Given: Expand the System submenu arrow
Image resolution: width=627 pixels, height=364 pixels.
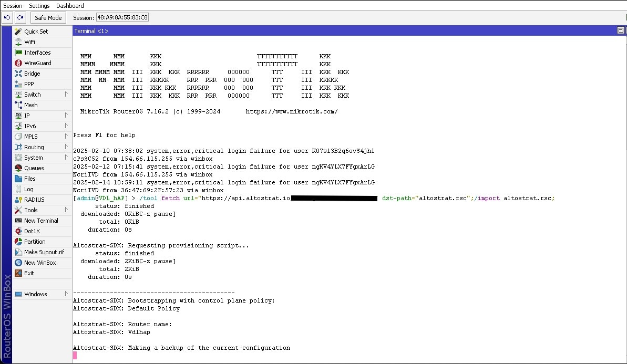Looking at the screenshot, I should click(x=66, y=158).
